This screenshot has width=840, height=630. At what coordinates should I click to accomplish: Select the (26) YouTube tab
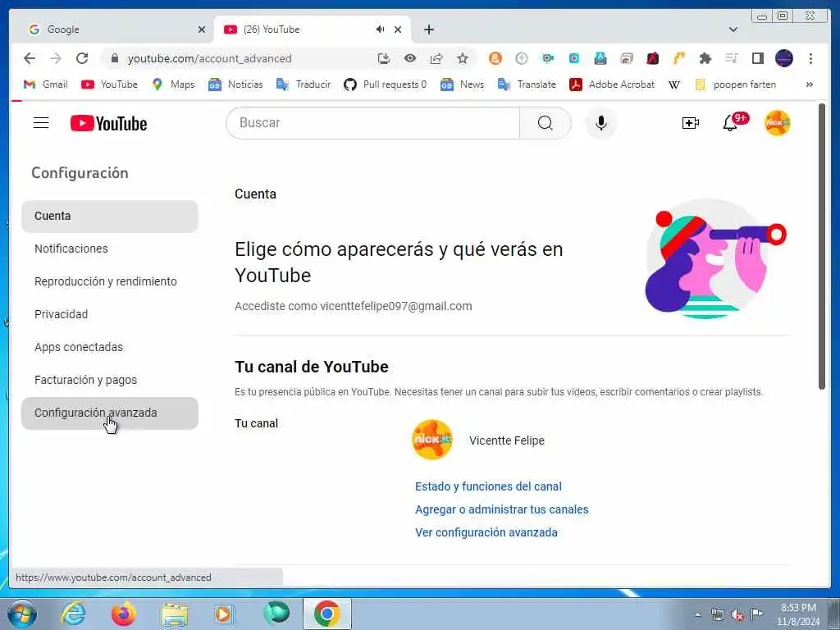click(x=313, y=30)
